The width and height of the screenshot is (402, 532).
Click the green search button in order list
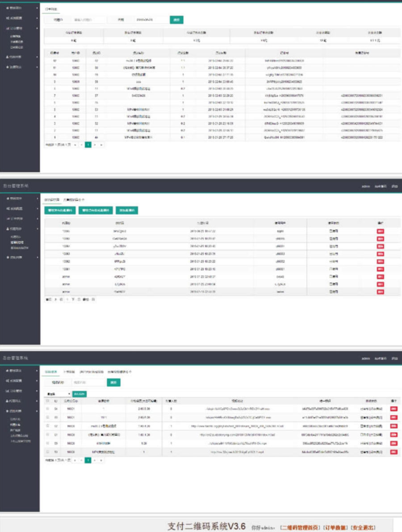[x=176, y=20]
